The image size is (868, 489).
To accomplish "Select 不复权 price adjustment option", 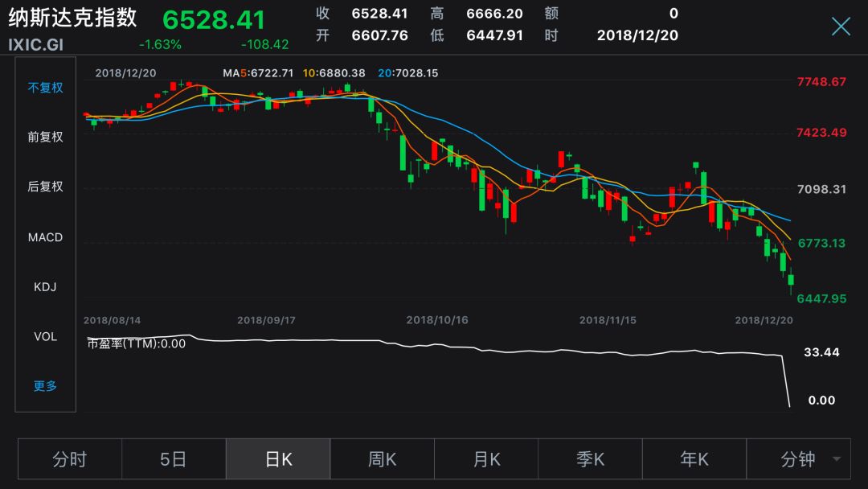I will (45, 88).
